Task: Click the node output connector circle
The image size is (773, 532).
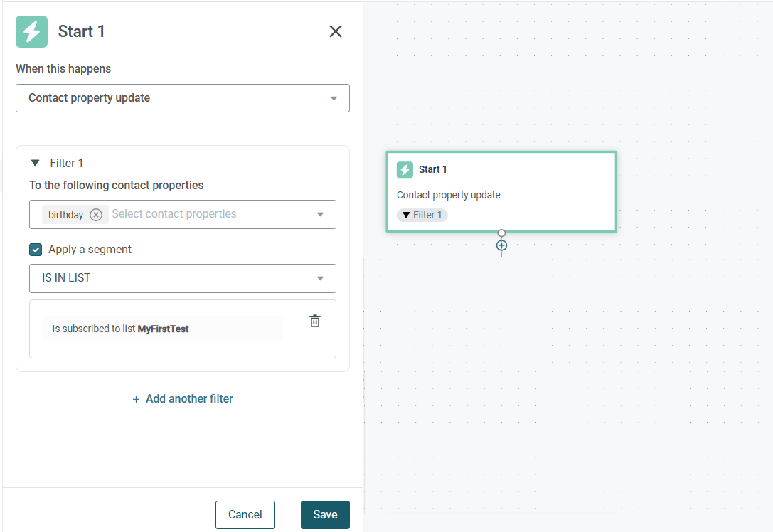Action: point(501,233)
